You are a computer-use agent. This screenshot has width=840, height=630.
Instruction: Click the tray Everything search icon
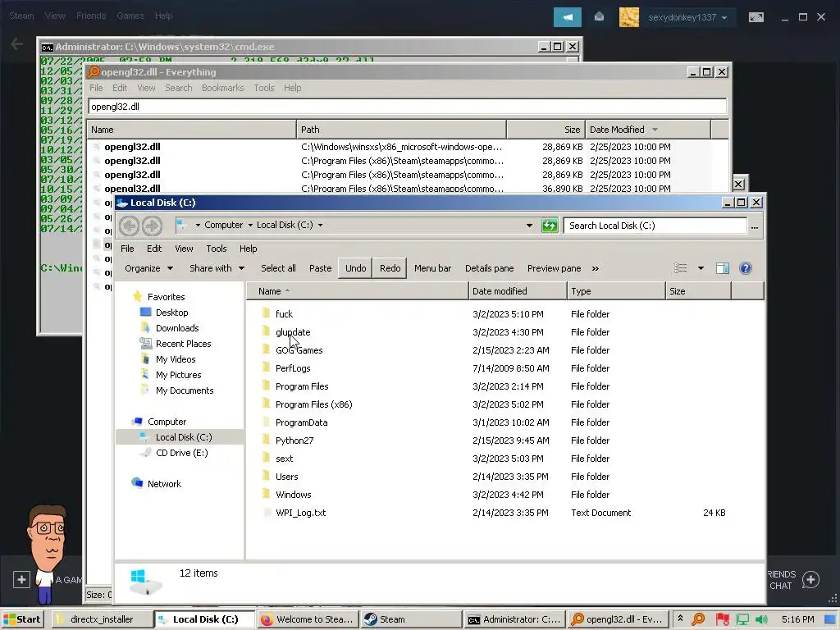click(698, 619)
